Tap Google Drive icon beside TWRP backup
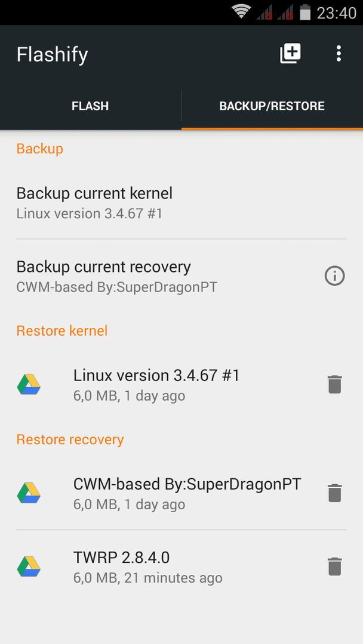The height and width of the screenshot is (644, 363). pos(29,566)
